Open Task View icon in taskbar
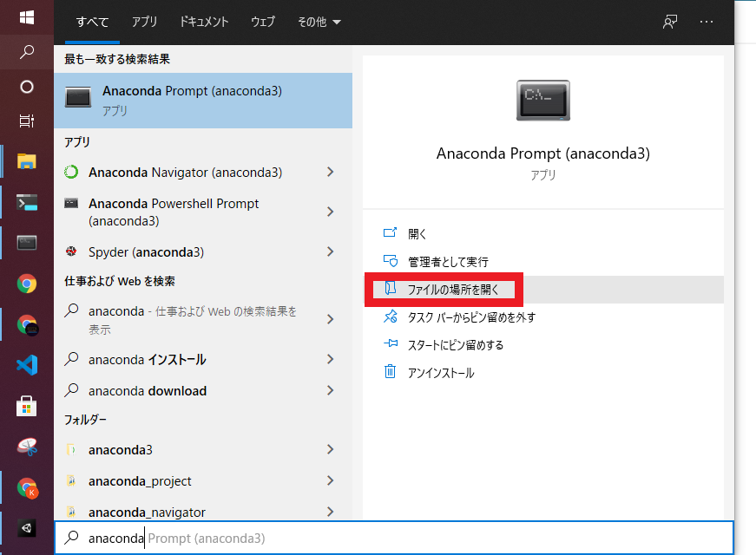756x555 pixels. [27, 121]
